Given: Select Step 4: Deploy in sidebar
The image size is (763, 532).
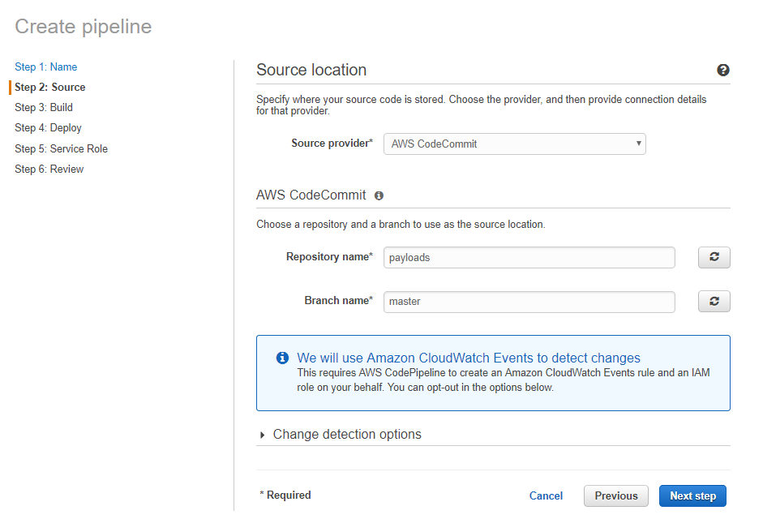Looking at the screenshot, I should 48,127.
